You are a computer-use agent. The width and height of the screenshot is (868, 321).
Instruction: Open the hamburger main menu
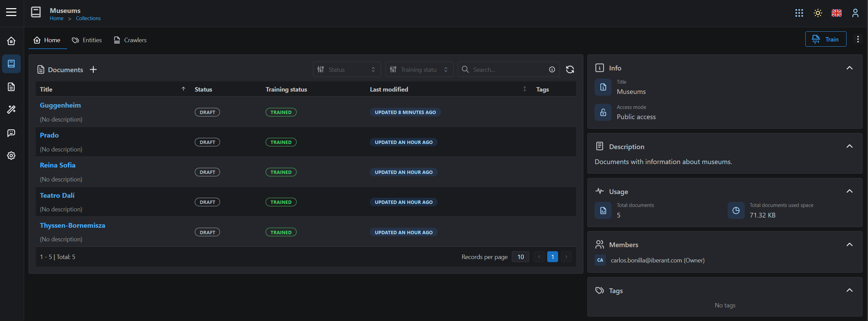click(x=11, y=12)
